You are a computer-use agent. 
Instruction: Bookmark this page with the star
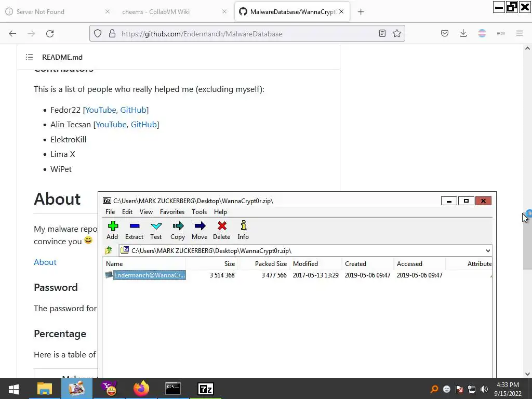pos(397,33)
